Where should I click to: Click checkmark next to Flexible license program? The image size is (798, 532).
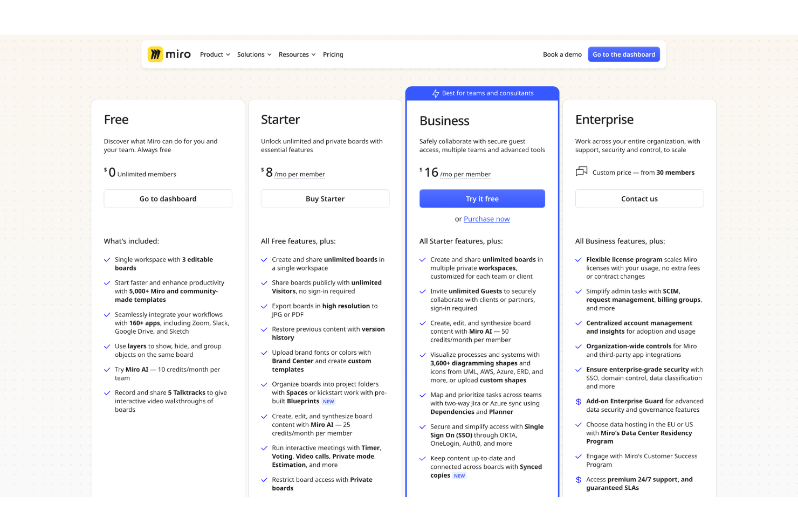pos(579,260)
